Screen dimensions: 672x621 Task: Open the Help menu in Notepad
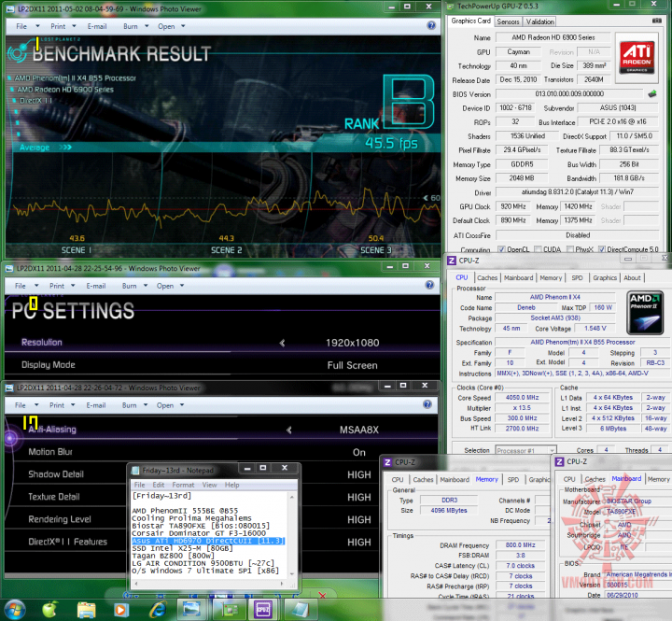point(231,485)
